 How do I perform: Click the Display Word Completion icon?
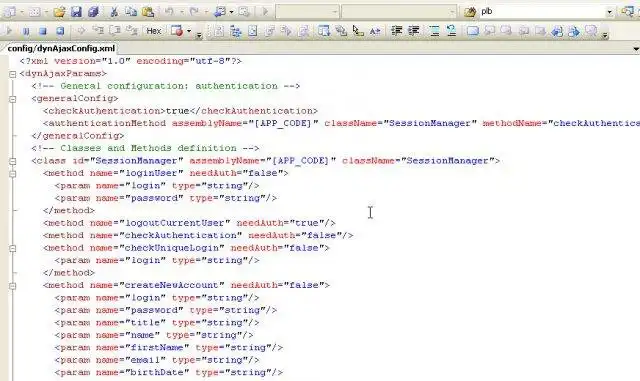[x=375, y=31]
